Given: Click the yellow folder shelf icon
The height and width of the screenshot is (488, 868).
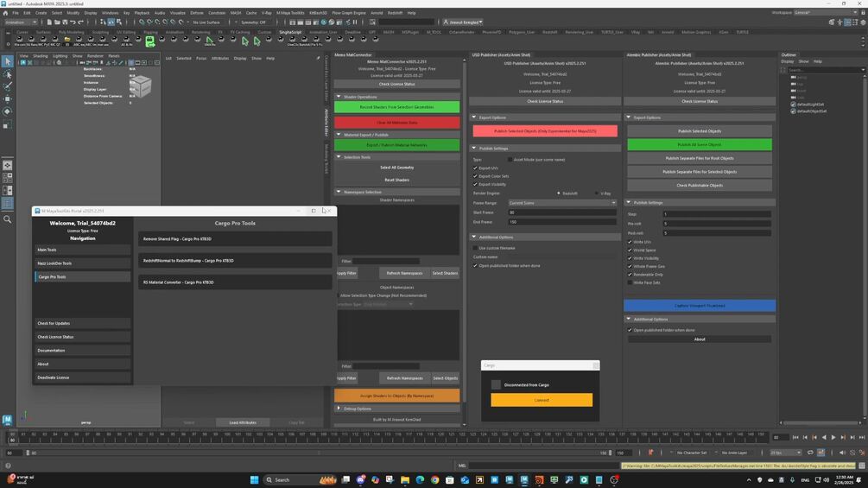Looking at the screenshot, I should (x=67, y=40).
